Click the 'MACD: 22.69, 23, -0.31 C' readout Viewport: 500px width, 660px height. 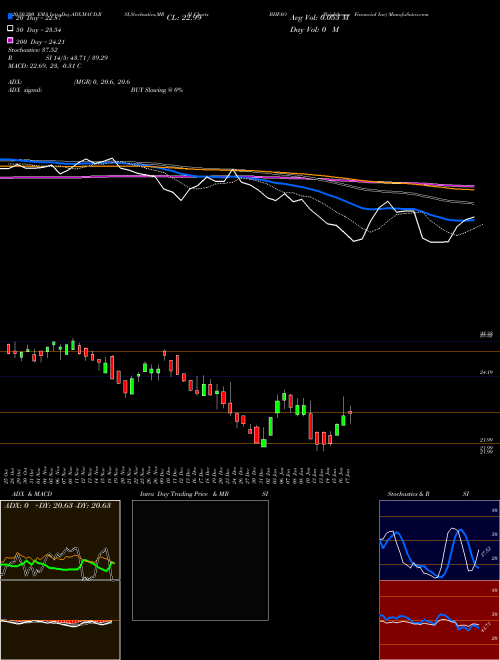coord(45,66)
